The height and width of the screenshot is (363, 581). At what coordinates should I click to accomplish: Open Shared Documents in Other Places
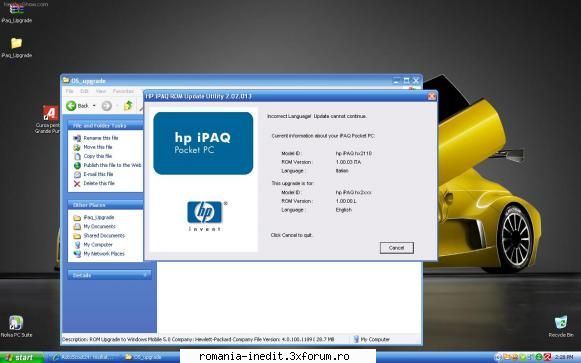[104, 236]
